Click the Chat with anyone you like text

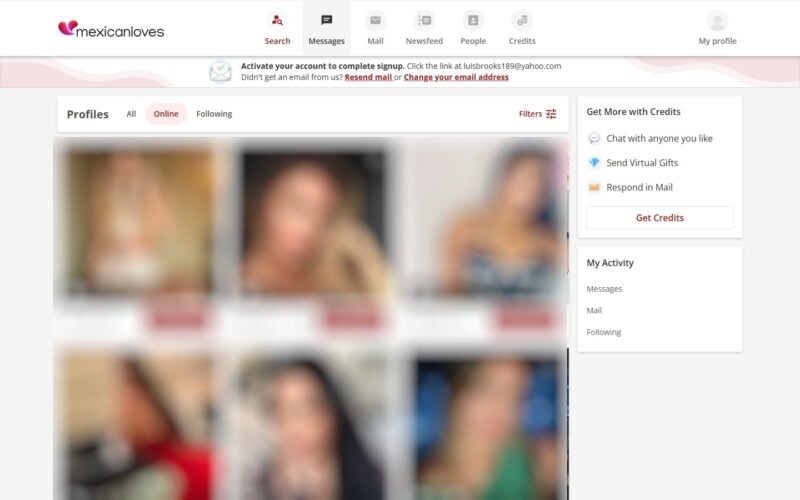point(659,138)
